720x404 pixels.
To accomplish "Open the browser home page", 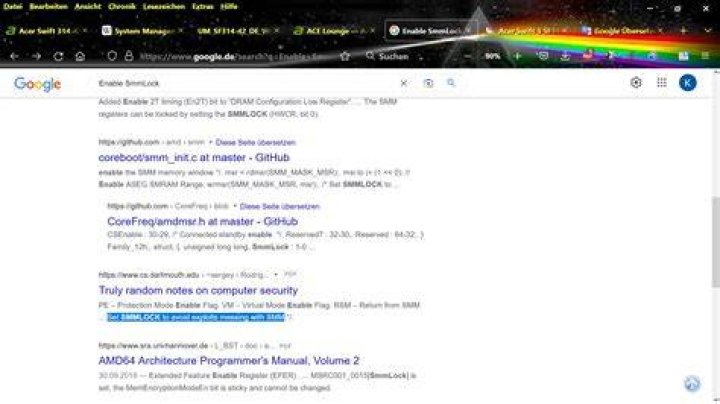I will 80,56.
